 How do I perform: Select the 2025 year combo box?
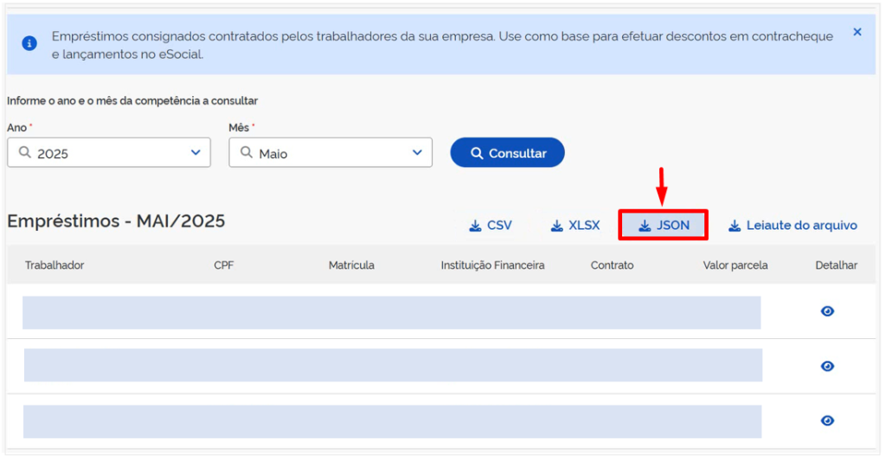coord(109,153)
